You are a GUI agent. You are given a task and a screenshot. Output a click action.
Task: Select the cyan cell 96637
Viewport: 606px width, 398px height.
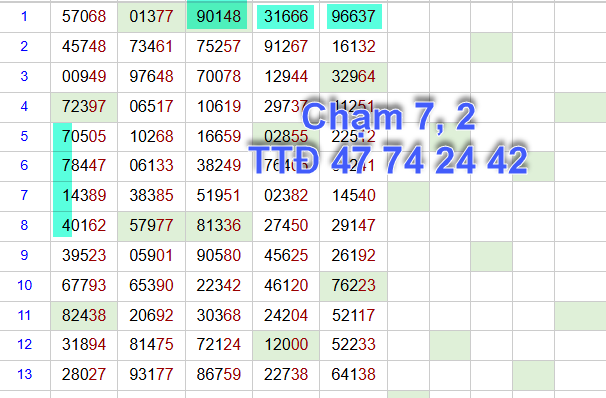[x=354, y=17]
